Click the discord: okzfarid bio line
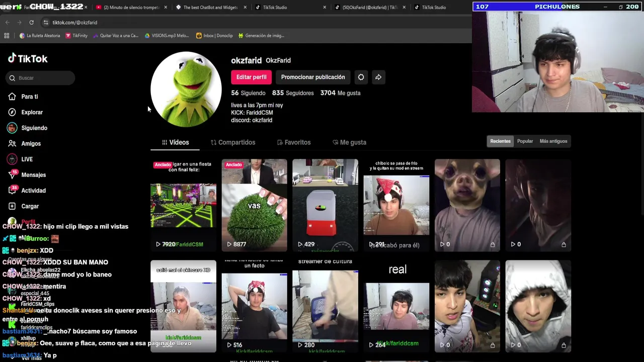Image resolution: width=644 pixels, height=362 pixels. coord(252,120)
